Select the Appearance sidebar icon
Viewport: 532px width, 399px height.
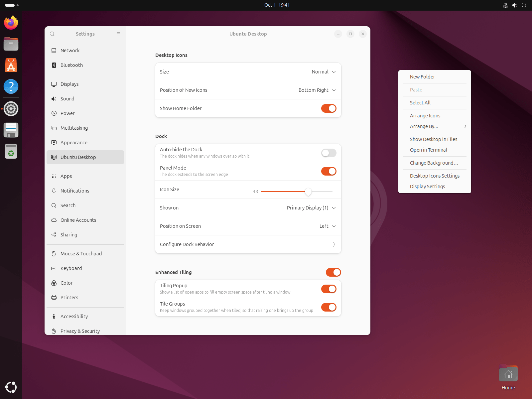tap(54, 143)
